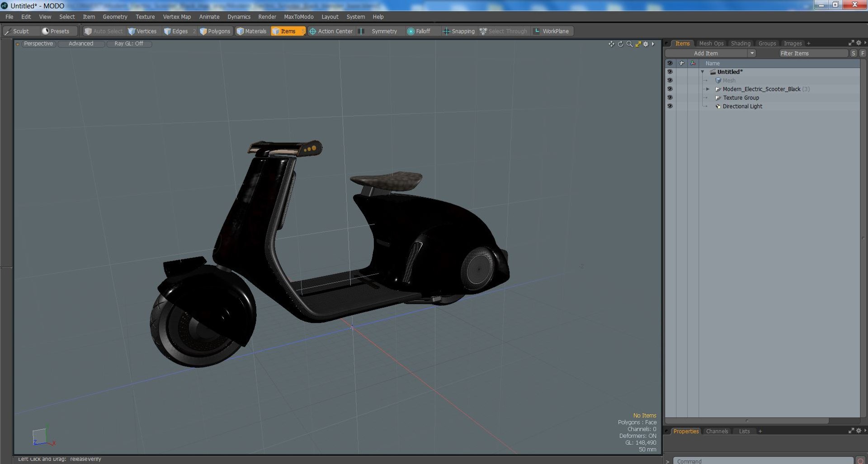The width and height of the screenshot is (868, 464).
Task: Open the WorkPlane menu
Action: click(552, 31)
